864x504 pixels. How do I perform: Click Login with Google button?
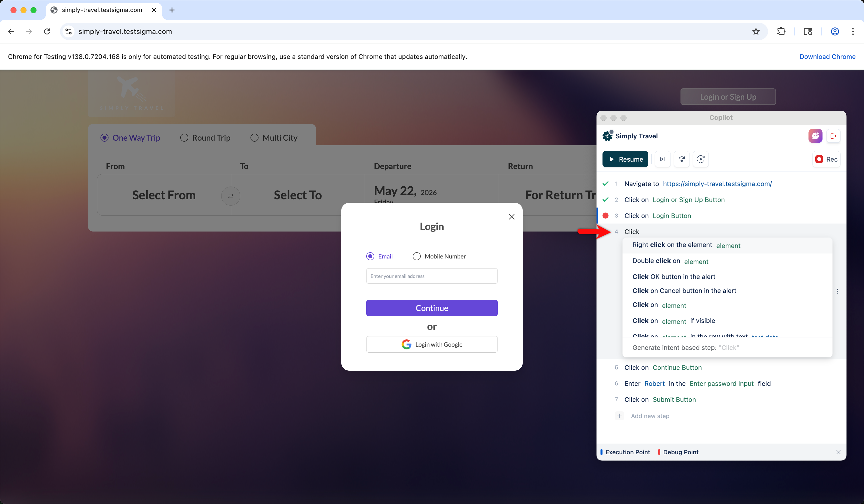click(x=432, y=344)
